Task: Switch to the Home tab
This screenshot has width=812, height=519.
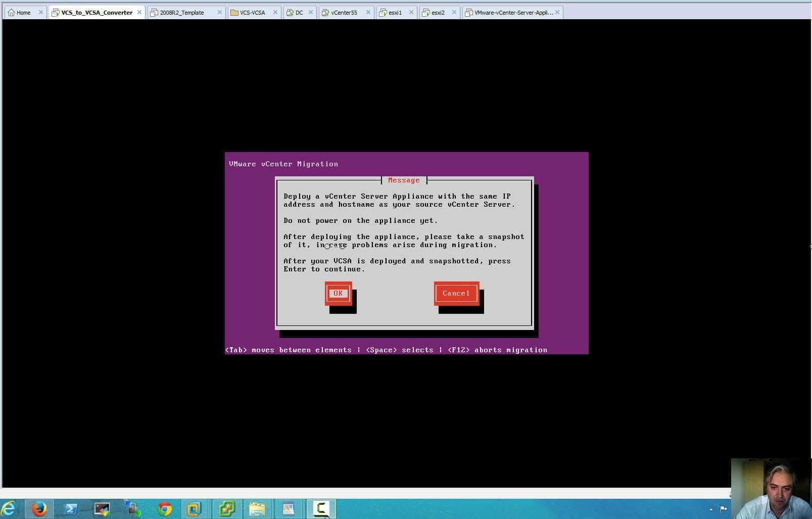Action: (23, 13)
